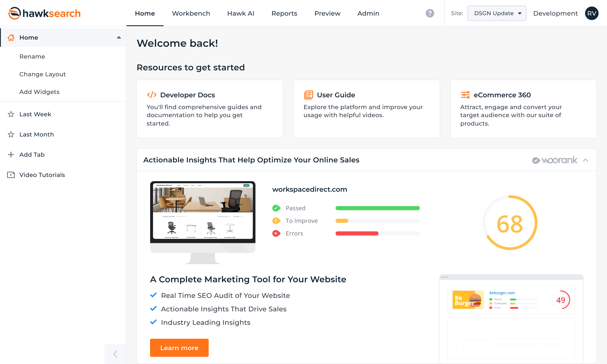This screenshot has width=607, height=364.
Task: Collapse the Home sidebar section
Action: pos(119,37)
